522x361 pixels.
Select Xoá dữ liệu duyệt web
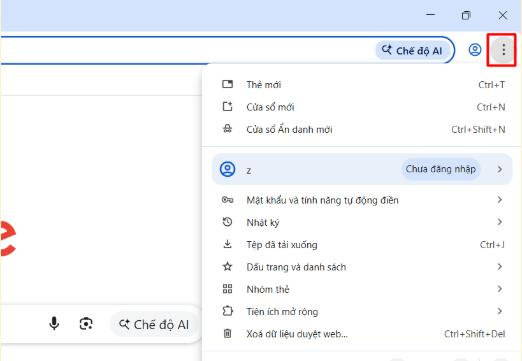[x=361, y=334]
